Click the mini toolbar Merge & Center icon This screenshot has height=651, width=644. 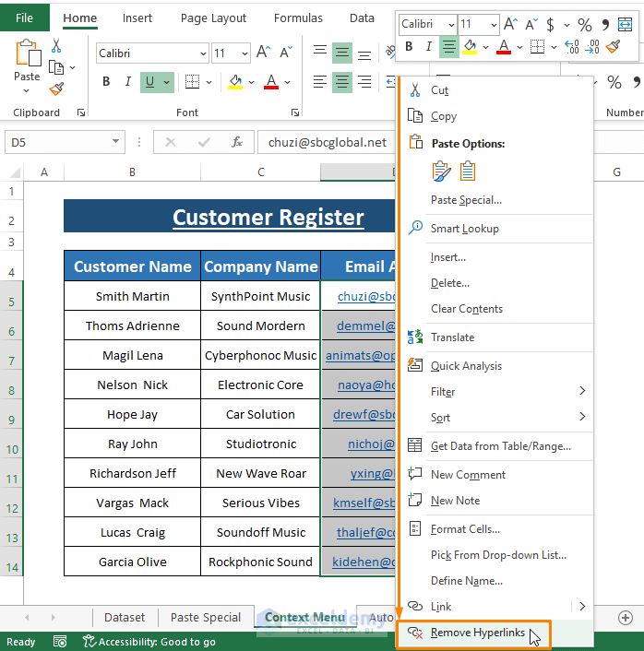625,25
